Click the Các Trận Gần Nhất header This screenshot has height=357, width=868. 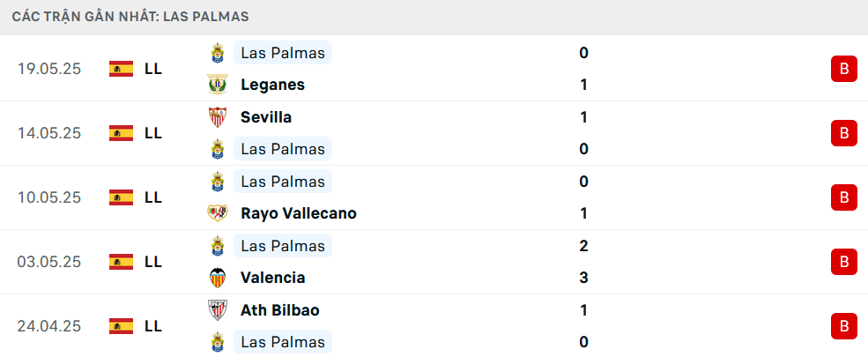click(x=130, y=17)
